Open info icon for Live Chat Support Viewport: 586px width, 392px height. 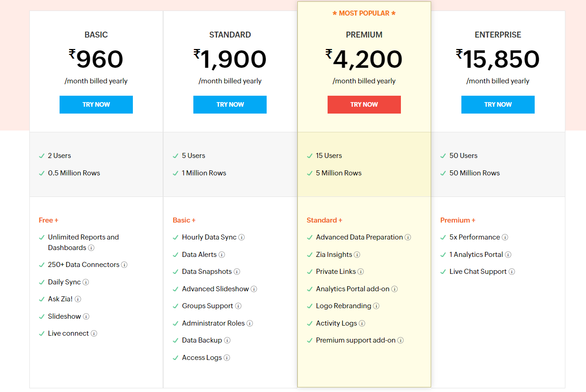(512, 272)
